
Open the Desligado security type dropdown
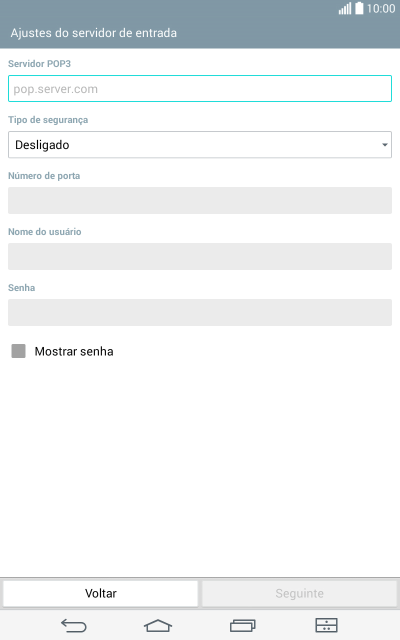200,144
